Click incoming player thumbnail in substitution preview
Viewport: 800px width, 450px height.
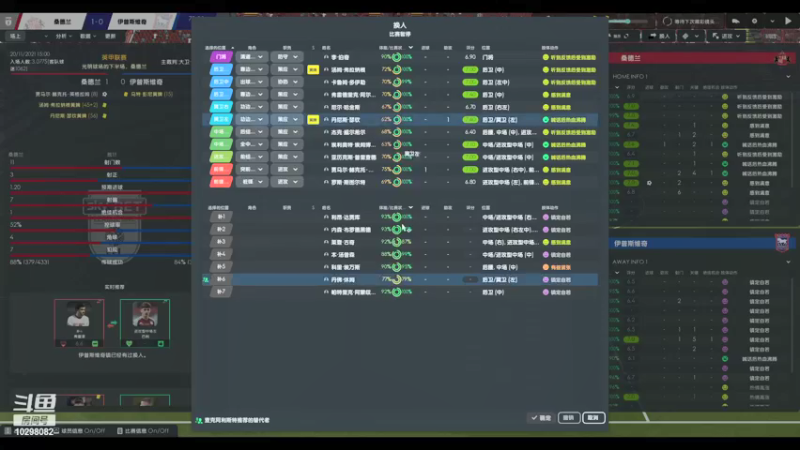(145, 323)
